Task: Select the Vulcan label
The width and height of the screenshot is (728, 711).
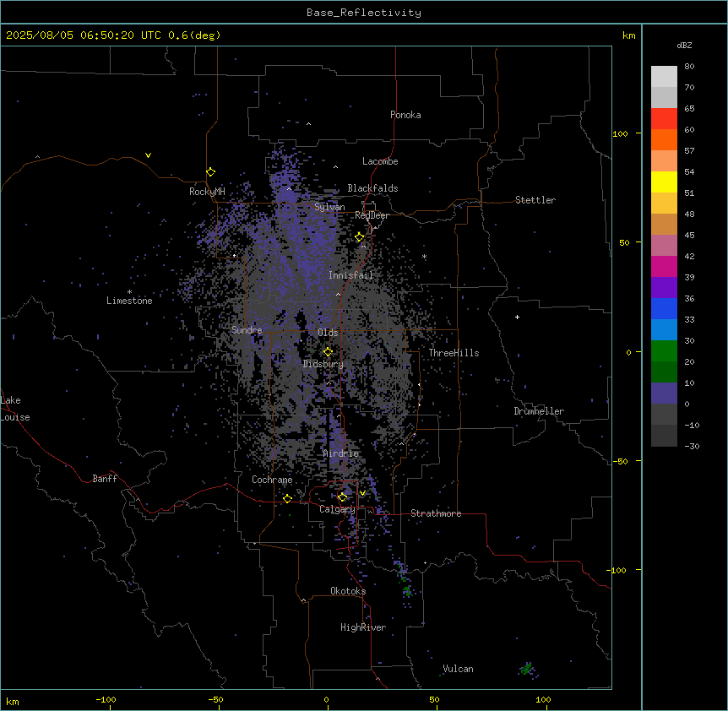Action: pyautogui.click(x=458, y=669)
